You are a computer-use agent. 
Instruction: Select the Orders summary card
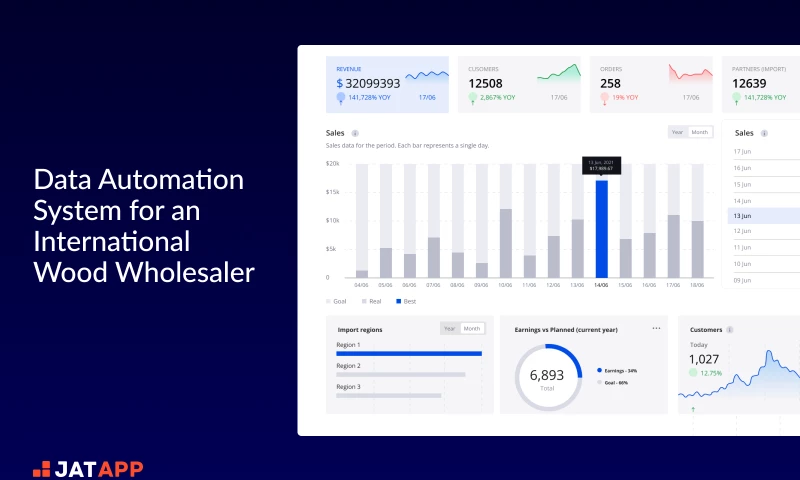click(651, 84)
